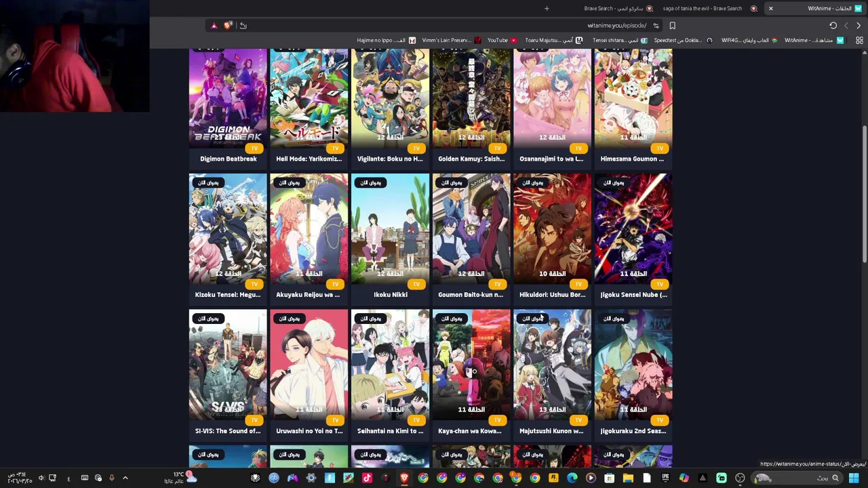Open File Explorer folder in taskbar
868x488 pixels.
tap(628, 478)
